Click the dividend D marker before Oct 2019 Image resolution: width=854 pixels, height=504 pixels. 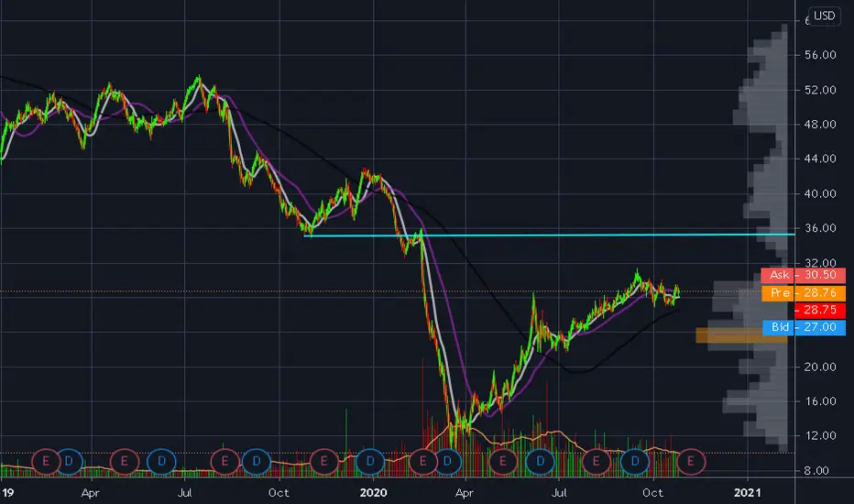[257, 462]
